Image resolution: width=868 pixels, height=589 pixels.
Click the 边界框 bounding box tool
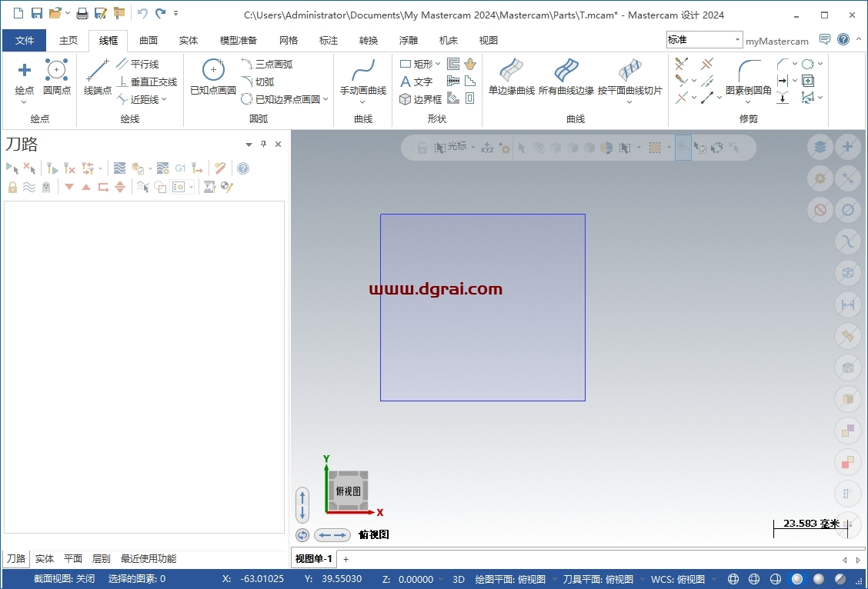(421, 99)
